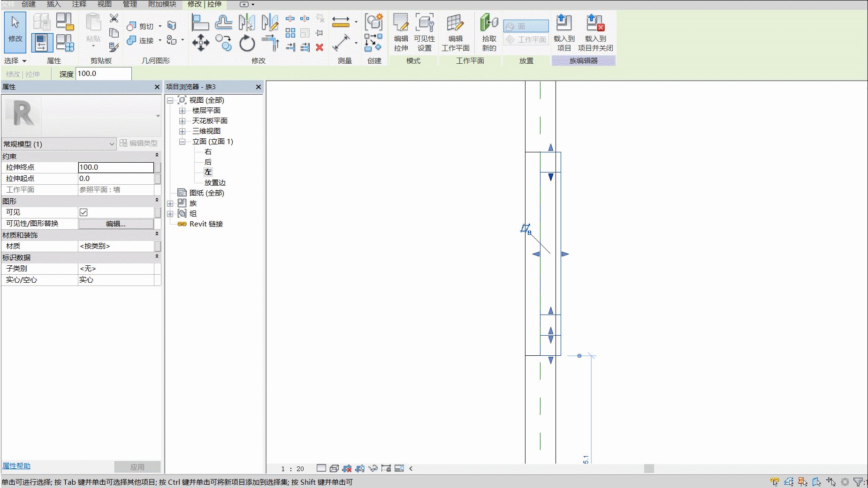868x488 pixels.
Task: Click the Align tool icon
Action: pyautogui.click(x=200, y=23)
